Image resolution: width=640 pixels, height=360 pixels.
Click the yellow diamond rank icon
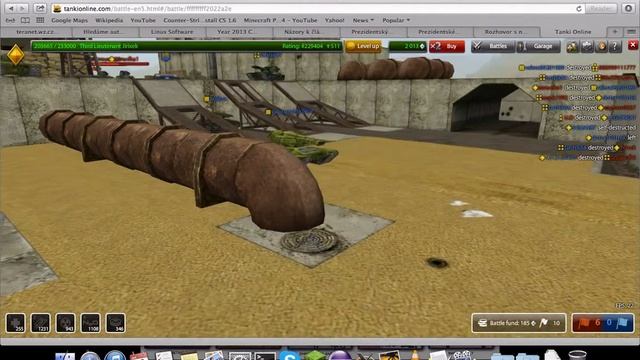pyautogui.click(x=16, y=55)
